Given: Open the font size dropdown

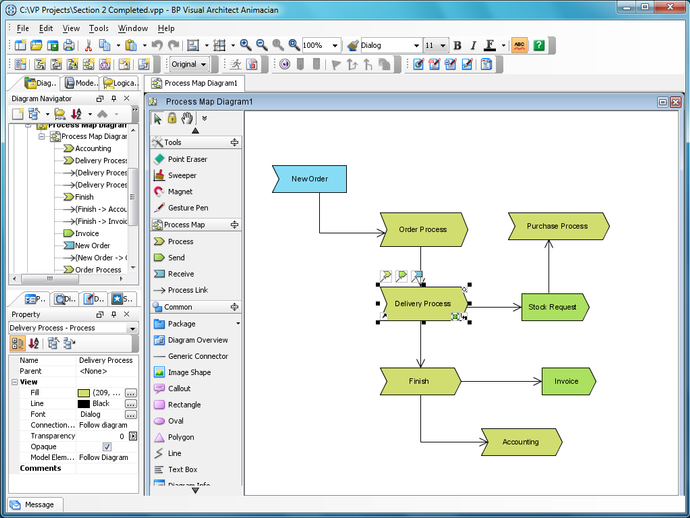Looking at the screenshot, I should click(x=443, y=45).
